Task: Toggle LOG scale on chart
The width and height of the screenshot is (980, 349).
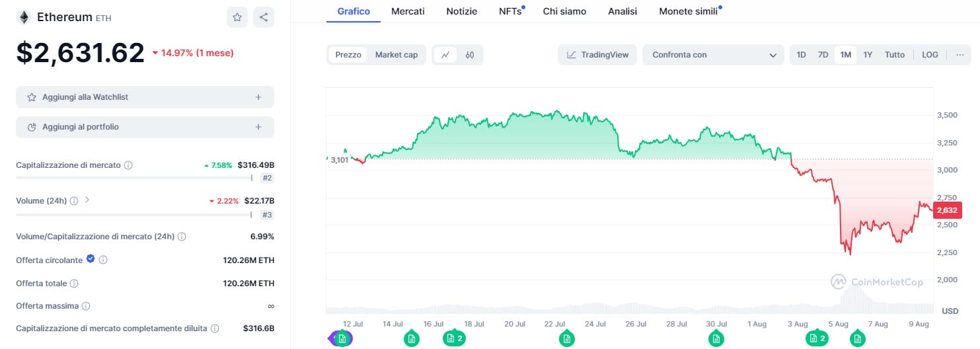Action: pyautogui.click(x=930, y=55)
